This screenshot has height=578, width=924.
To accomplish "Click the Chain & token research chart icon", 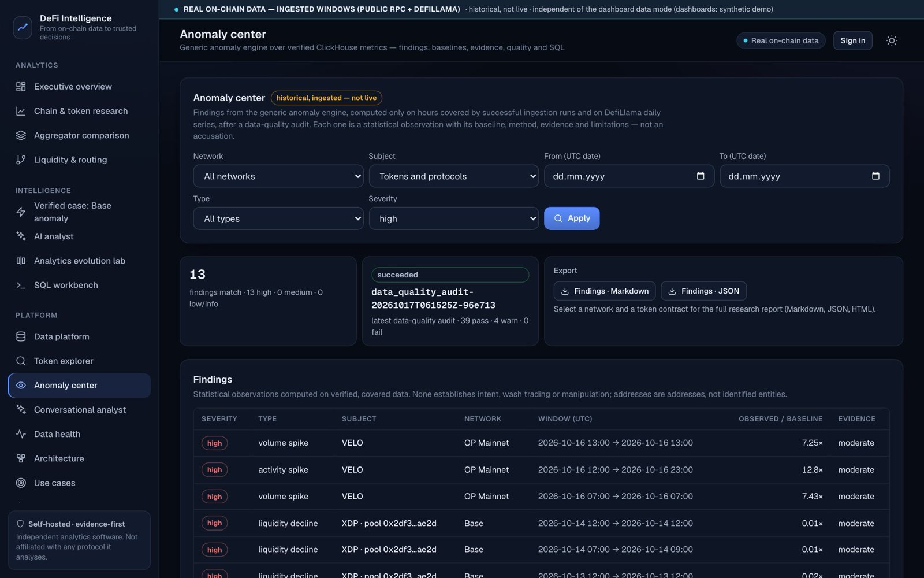I will (x=21, y=111).
